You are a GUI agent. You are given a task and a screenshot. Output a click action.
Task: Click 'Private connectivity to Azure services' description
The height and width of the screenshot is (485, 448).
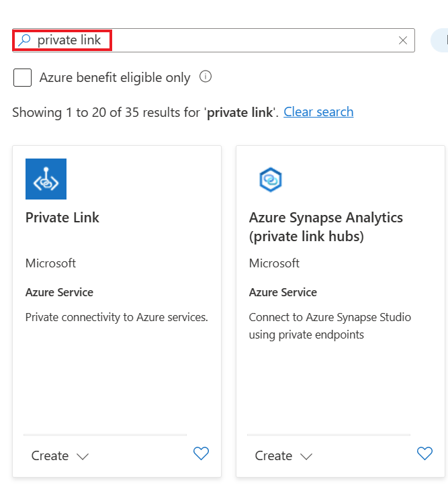coord(117,317)
